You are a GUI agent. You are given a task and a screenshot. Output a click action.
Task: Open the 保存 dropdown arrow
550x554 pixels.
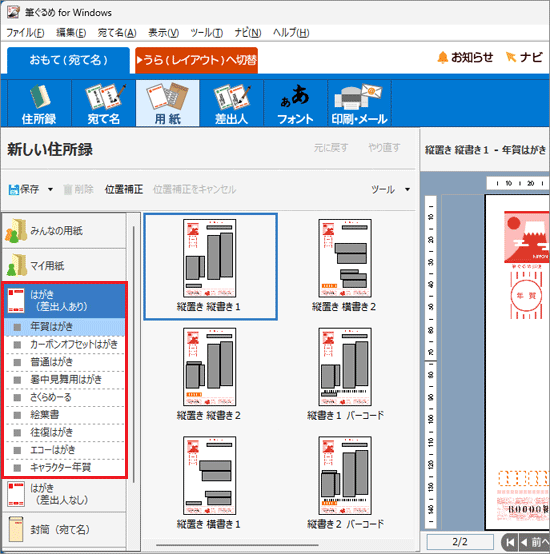coord(51,190)
